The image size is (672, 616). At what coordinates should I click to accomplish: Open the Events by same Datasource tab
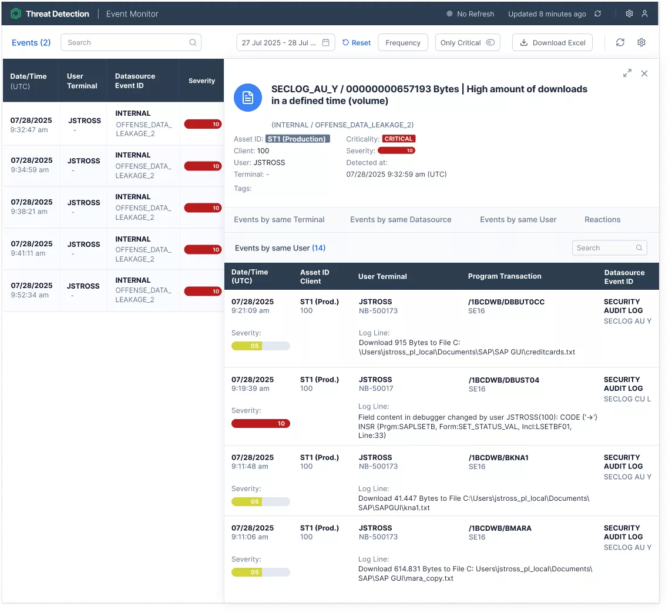[x=401, y=219]
